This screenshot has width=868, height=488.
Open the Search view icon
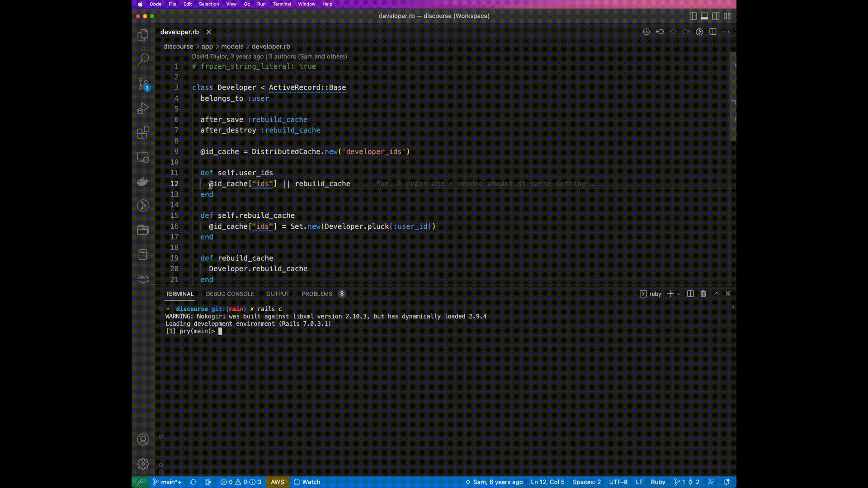143,59
